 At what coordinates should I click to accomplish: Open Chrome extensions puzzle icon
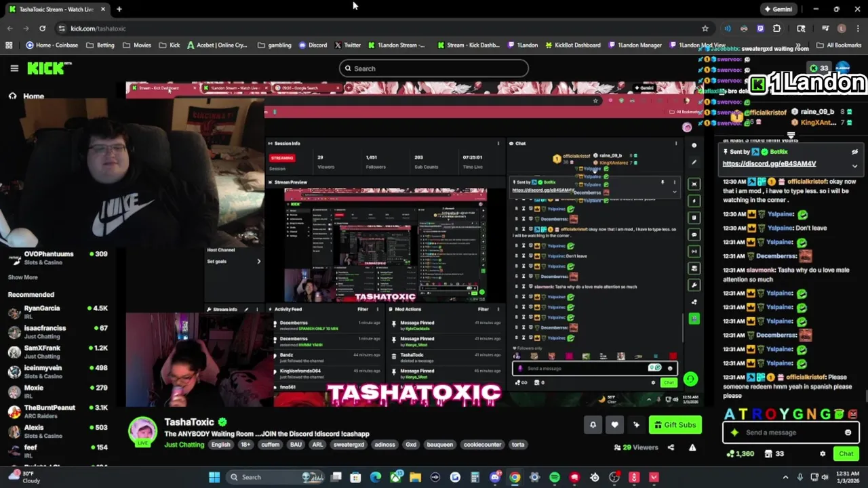[777, 28]
